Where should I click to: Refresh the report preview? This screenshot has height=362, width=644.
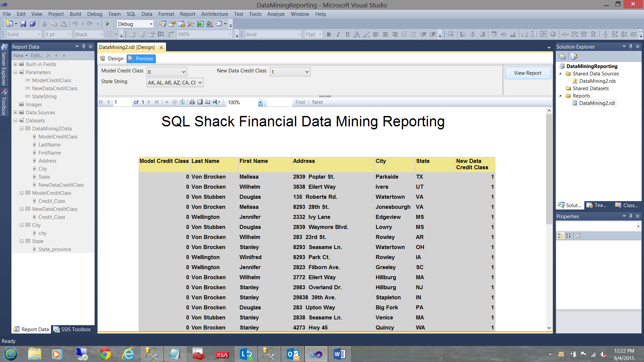182,102
